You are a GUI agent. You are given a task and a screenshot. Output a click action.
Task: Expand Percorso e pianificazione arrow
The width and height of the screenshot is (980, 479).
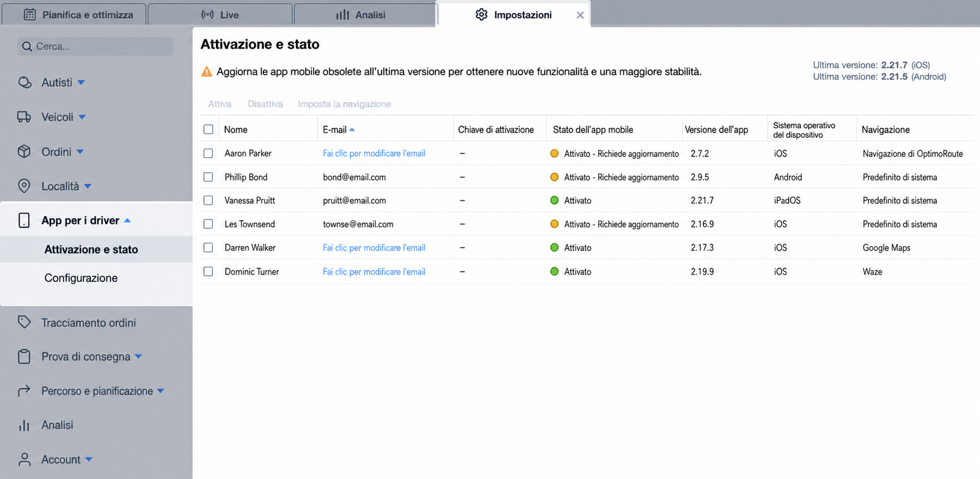[161, 391]
